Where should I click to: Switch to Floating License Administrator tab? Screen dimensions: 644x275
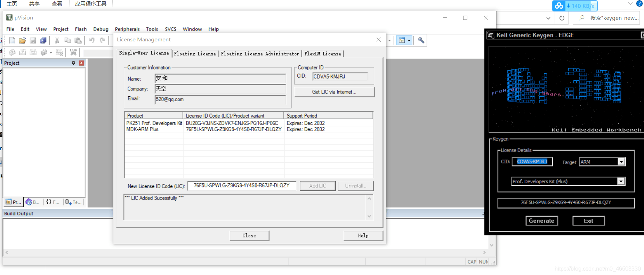pos(260,54)
